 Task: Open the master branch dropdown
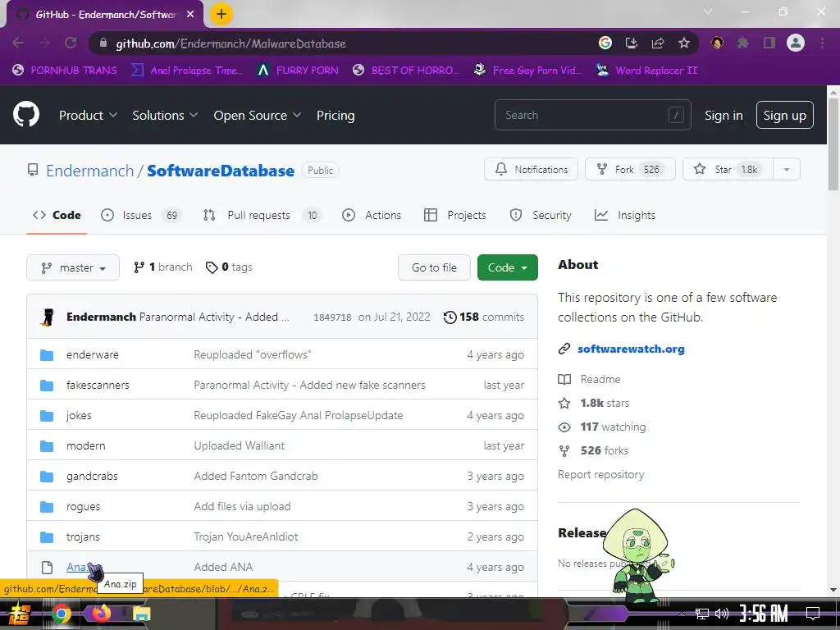point(73,267)
